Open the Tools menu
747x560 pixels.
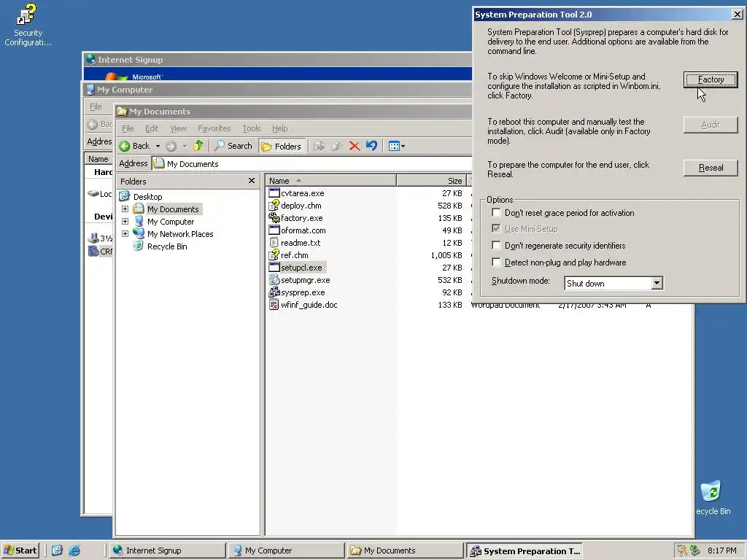(252, 128)
